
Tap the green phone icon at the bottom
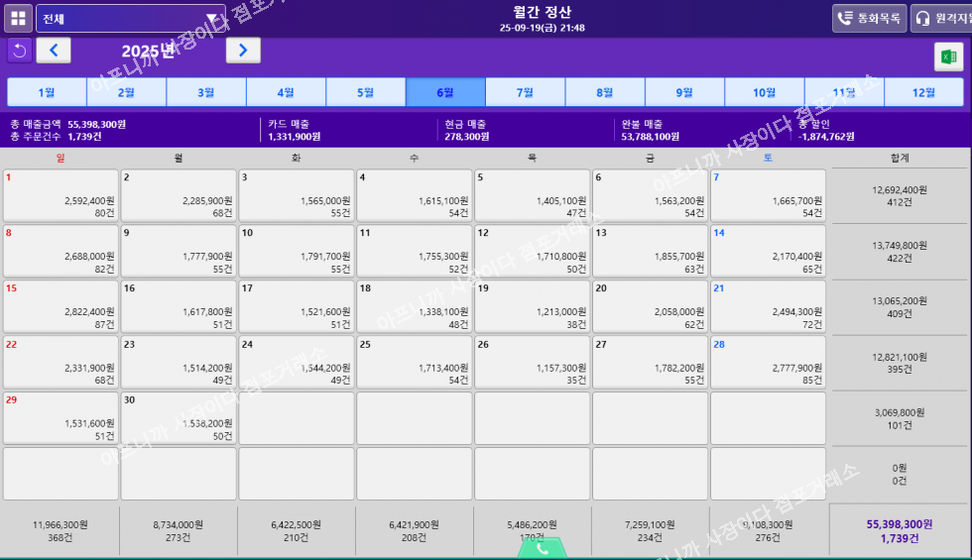click(x=542, y=548)
